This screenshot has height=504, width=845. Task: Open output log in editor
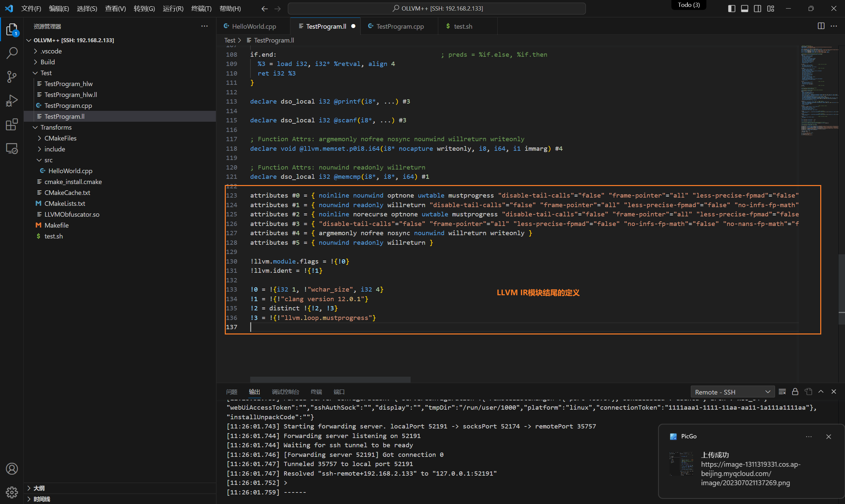[808, 392]
